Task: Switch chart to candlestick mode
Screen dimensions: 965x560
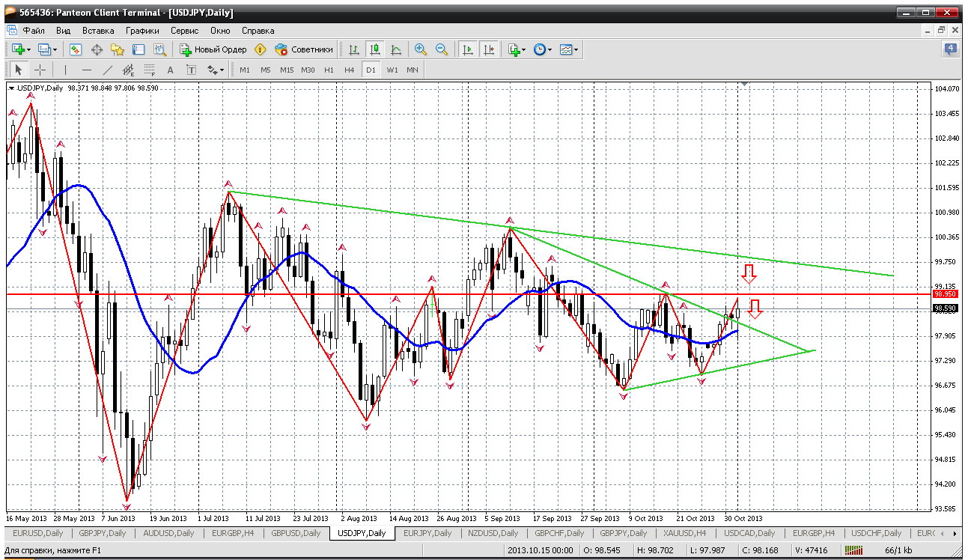Action: click(x=375, y=49)
